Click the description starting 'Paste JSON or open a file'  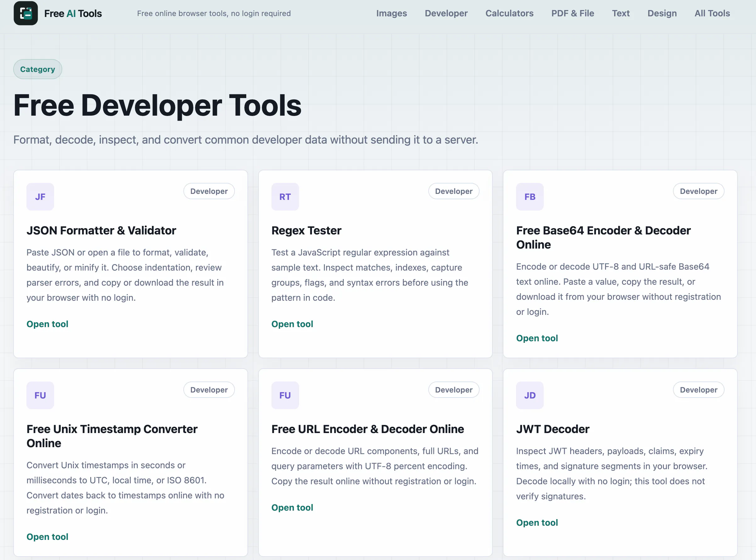pos(125,275)
